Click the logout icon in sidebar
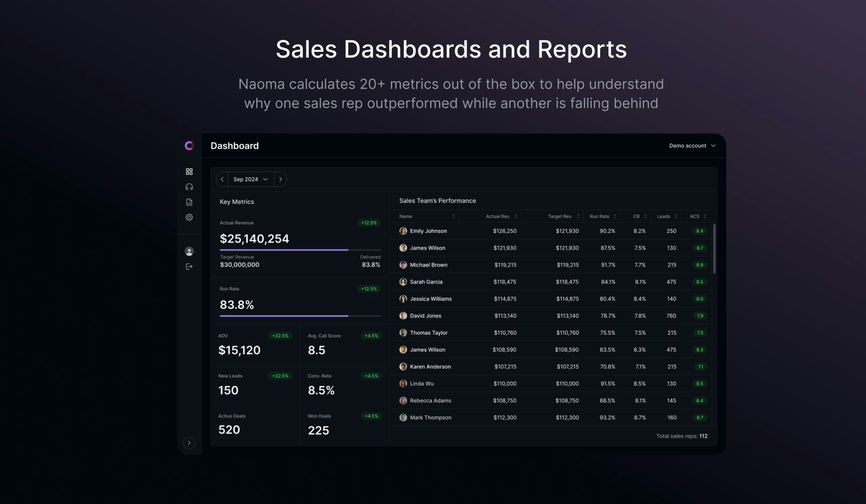This screenshot has height=504, width=866. pos(189,267)
